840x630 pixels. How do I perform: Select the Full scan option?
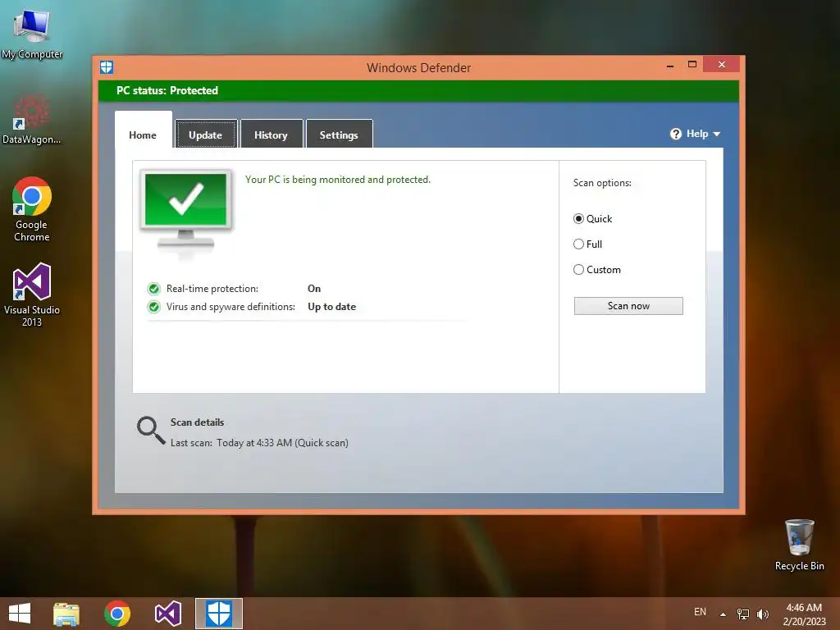point(587,244)
